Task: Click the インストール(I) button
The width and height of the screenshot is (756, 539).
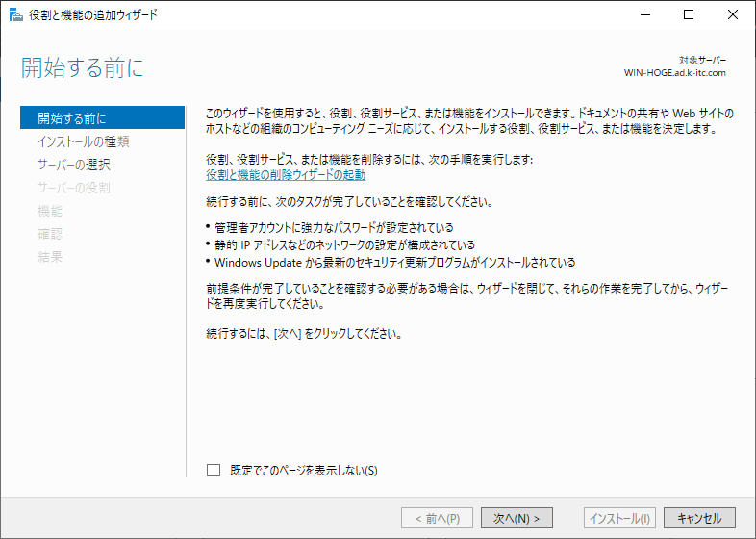Action: [620, 518]
